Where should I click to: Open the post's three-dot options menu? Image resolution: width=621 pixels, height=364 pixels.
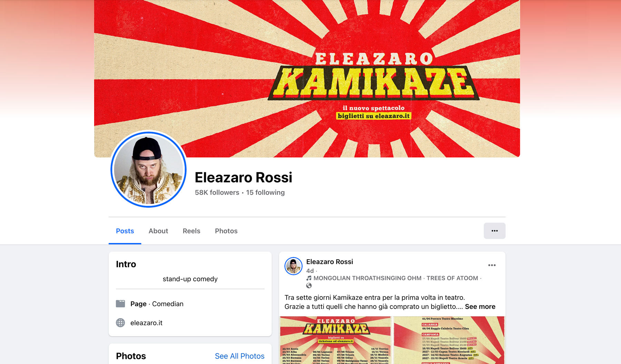pos(492,265)
